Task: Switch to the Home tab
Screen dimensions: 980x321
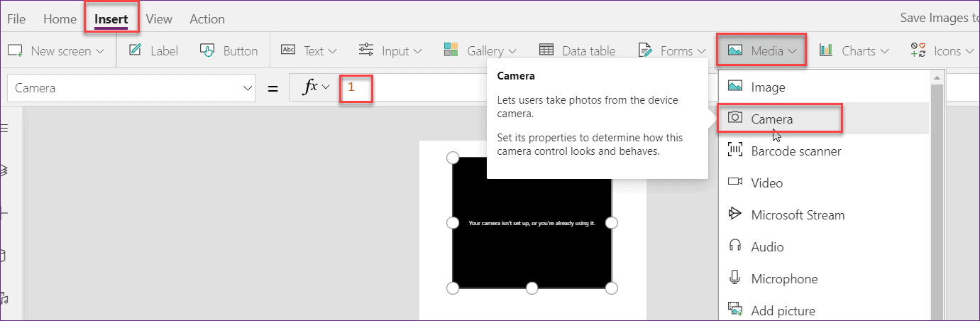Action: tap(60, 19)
